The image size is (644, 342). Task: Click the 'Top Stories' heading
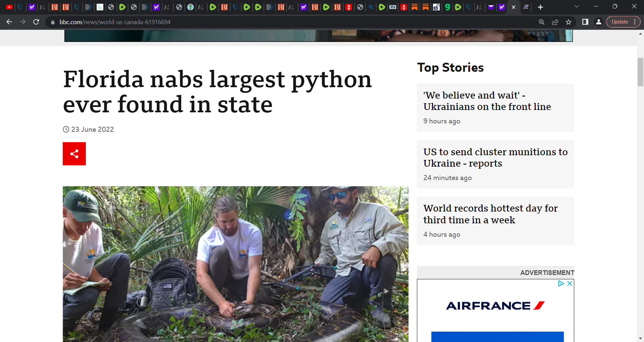point(450,68)
